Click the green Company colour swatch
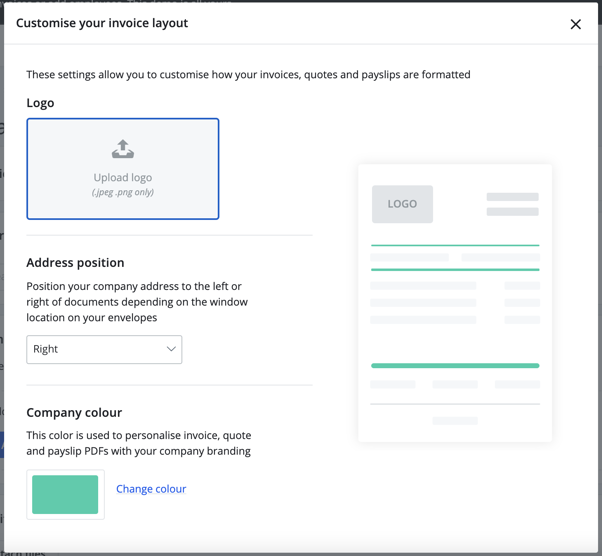This screenshot has height=556, width=602. click(x=65, y=495)
